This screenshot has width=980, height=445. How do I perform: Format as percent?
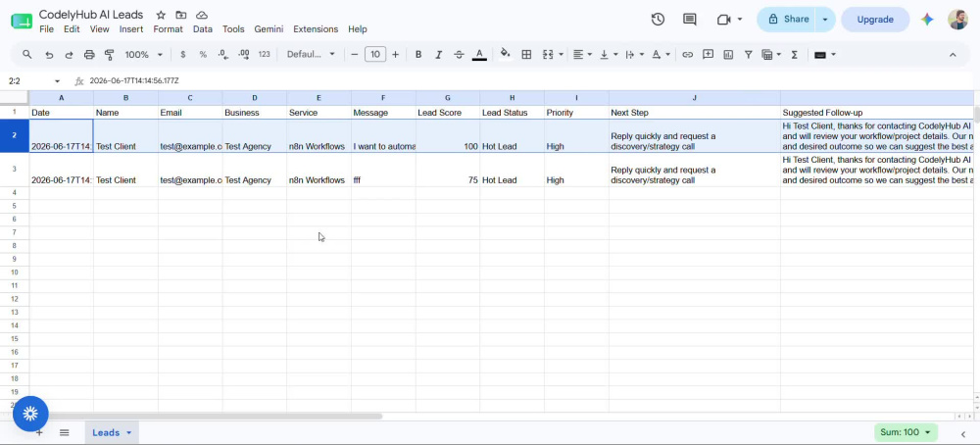(203, 54)
